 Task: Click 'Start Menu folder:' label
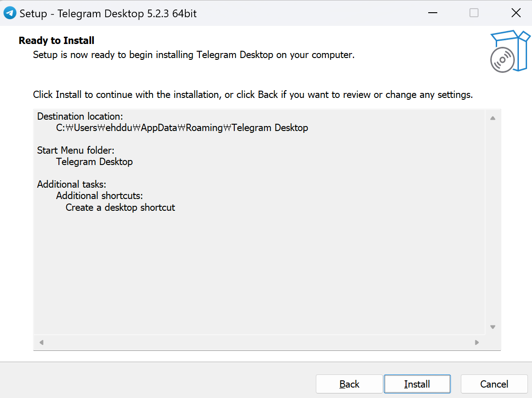point(76,150)
